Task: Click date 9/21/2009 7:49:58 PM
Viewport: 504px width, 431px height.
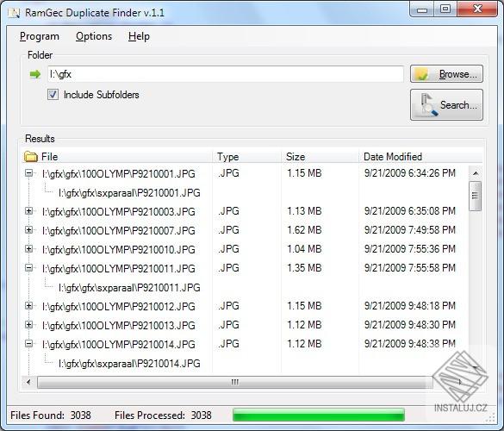Action: coord(410,230)
